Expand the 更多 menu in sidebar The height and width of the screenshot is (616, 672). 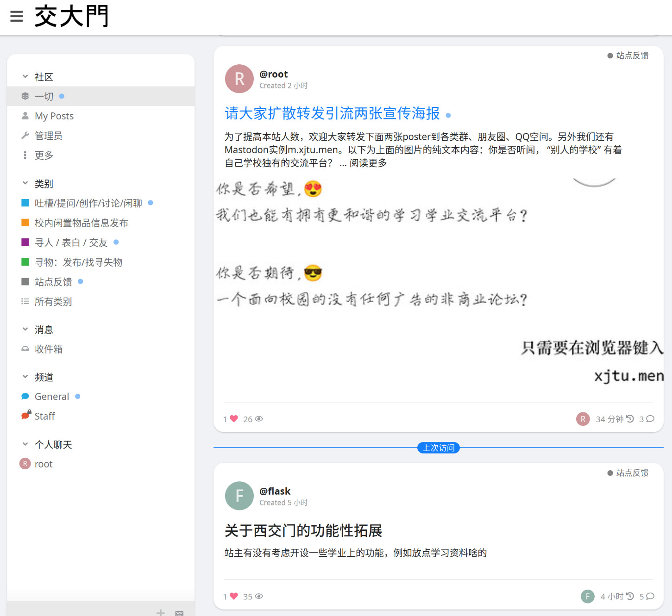pos(44,156)
